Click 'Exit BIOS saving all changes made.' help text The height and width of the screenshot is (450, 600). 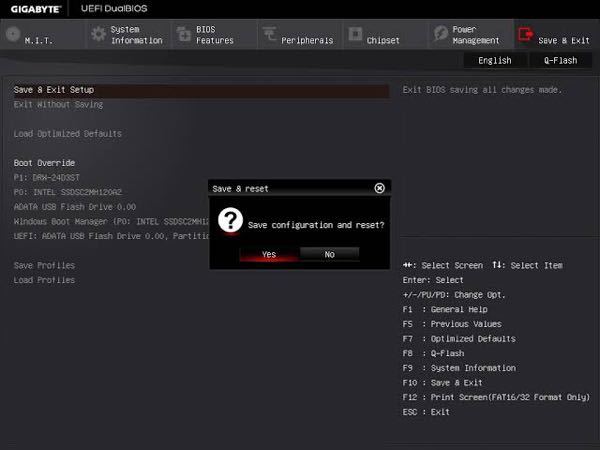[x=482, y=90]
